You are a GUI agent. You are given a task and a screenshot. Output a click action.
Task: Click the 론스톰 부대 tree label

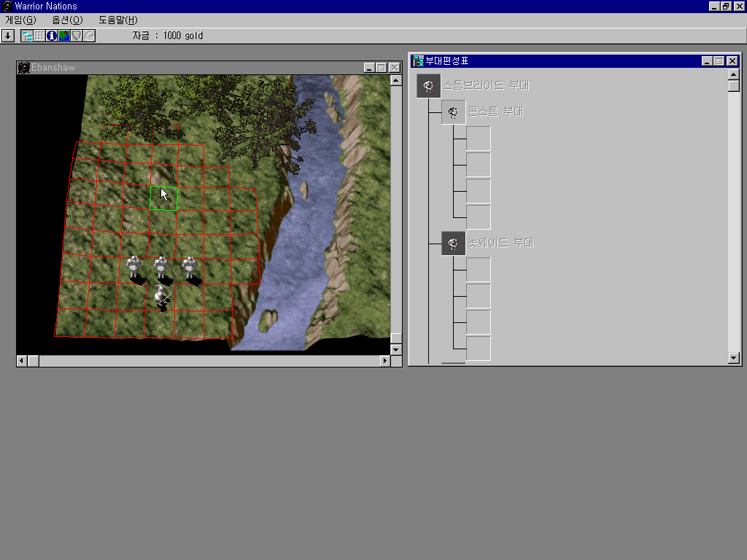pyautogui.click(x=495, y=112)
